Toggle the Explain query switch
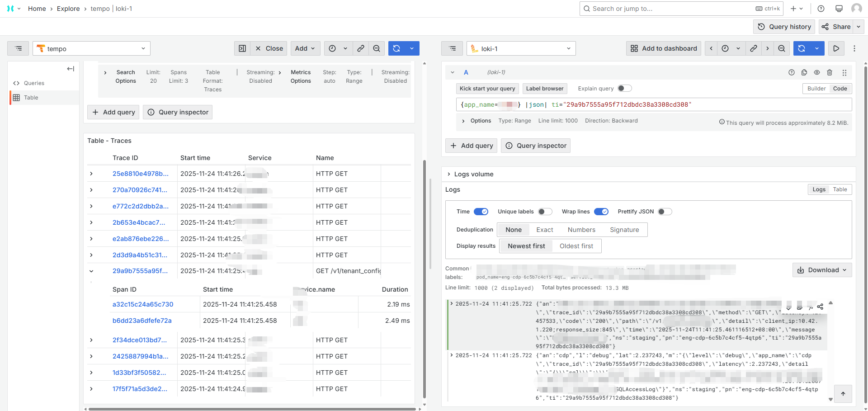The image size is (868, 411). click(624, 89)
